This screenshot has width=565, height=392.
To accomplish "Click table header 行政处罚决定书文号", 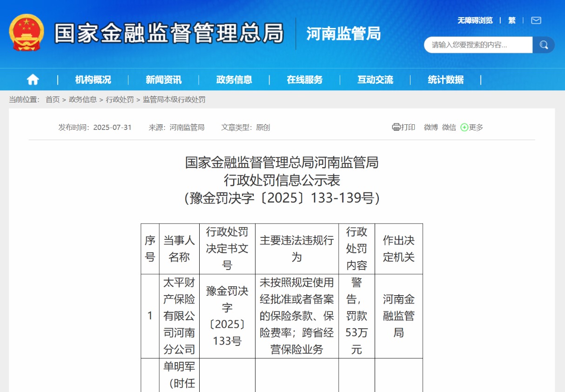I will click(x=227, y=249).
